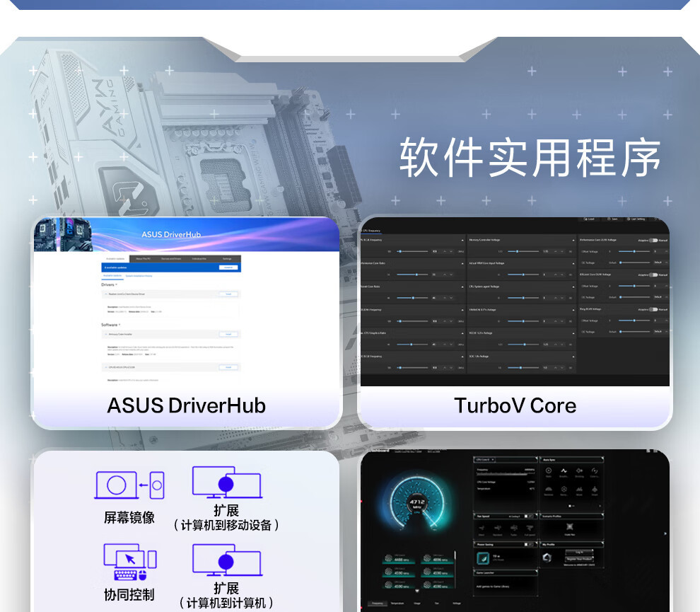Set fan speed to Turbo mode icon
Image resolution: width=700 pixels, height=612 pixels.
(513, 529)
